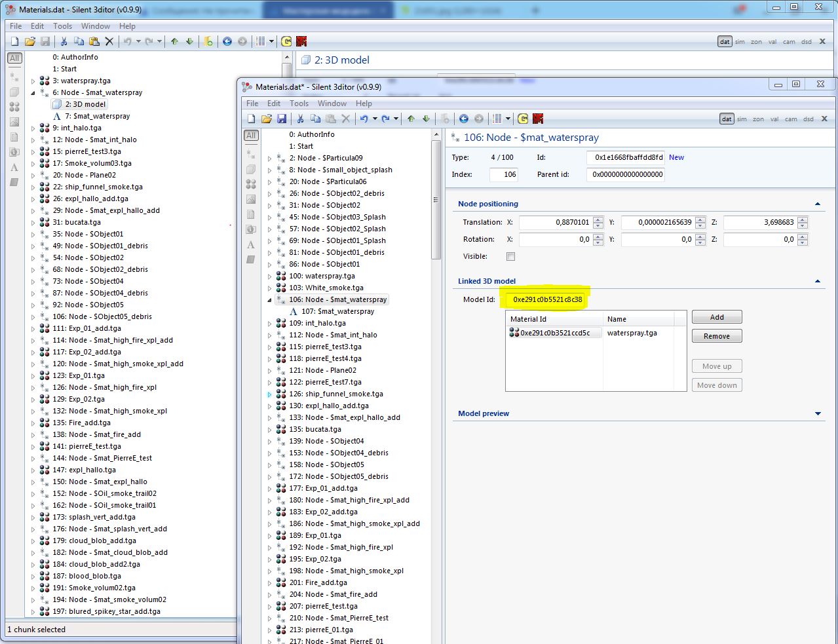
Task: Collapse 106: Node - $mat_waterspray tree item
Action: pyautogui.click(x=269, y=300)
